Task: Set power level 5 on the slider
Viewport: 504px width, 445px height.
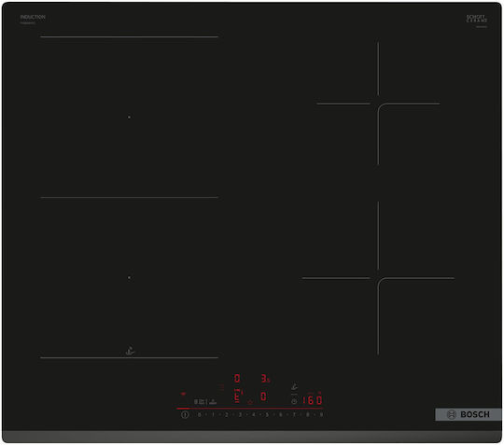Action: [267, 414]
